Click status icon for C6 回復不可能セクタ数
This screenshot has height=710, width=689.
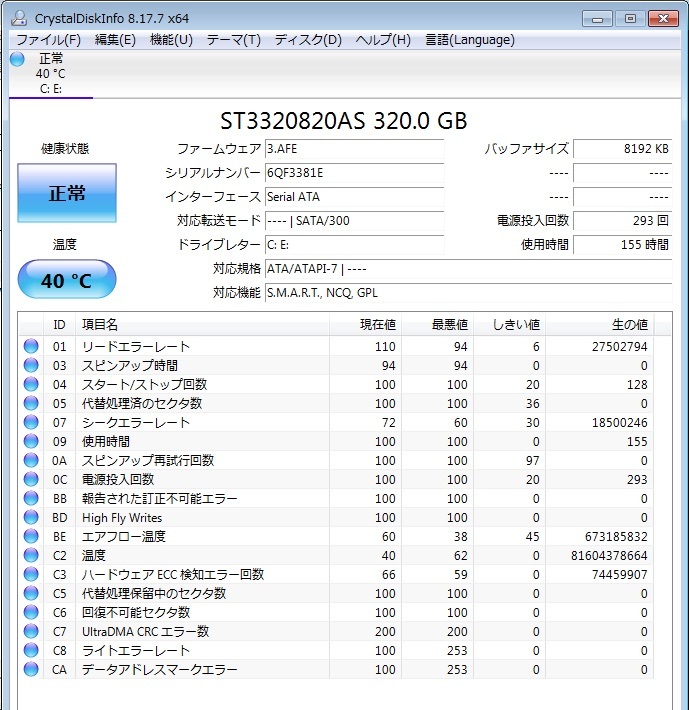click(31, 612)
